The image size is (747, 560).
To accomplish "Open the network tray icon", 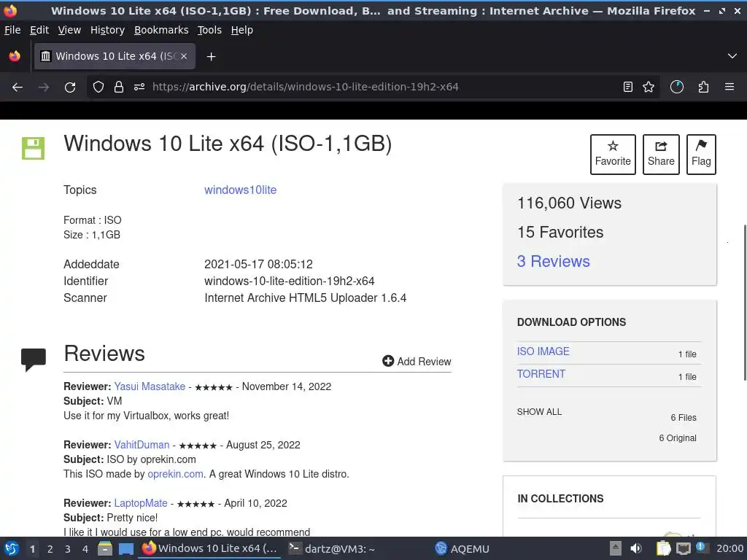I will click(x=683, y=548).
